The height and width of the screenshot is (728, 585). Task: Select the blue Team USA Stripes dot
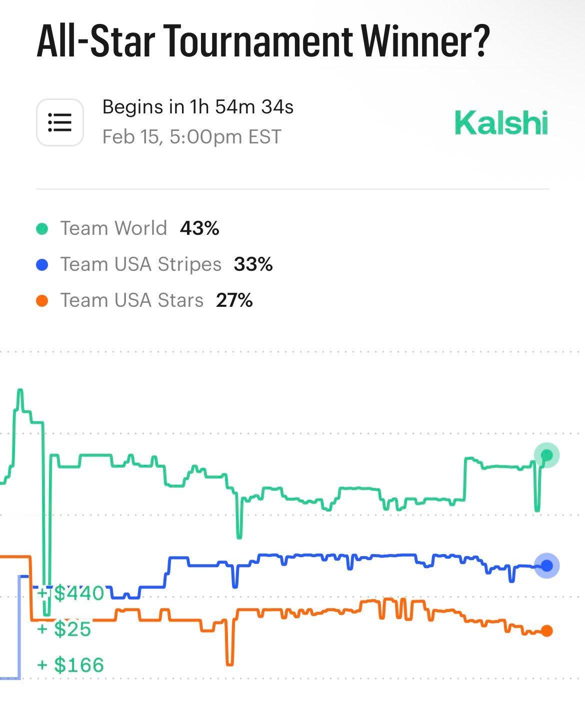click(42, 265)
